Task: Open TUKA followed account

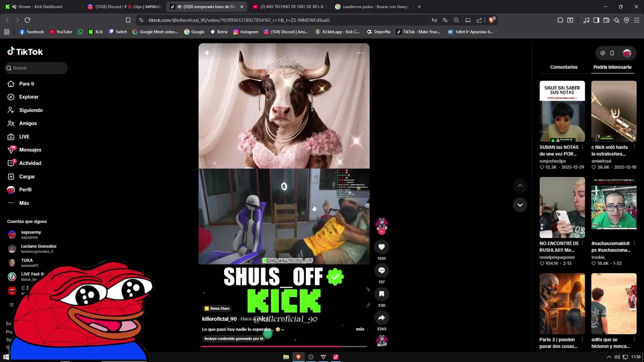Action: (x=26, y=262)
